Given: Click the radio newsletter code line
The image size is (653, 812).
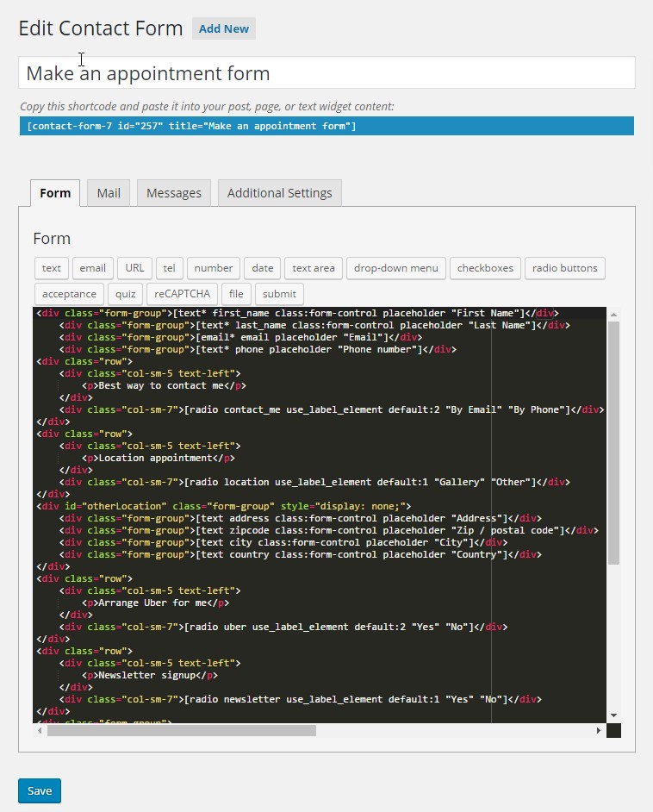Looking at the screenshot, I should click(x=300, y=699).
